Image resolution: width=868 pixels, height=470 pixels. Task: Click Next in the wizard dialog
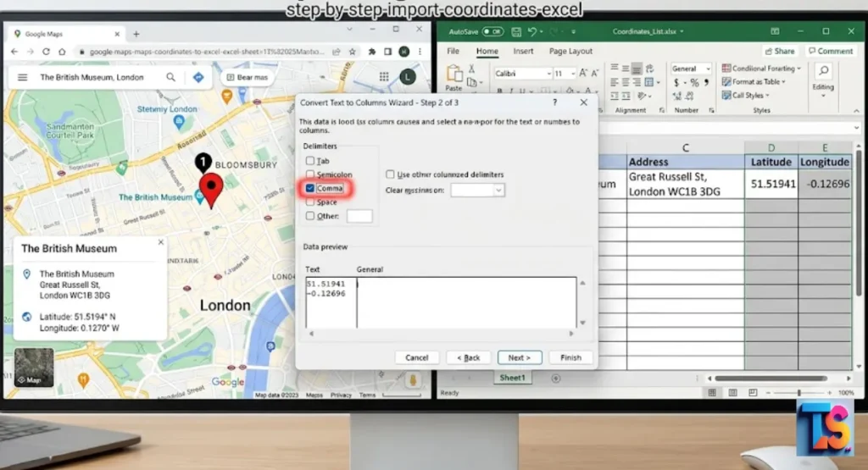pos(520,357)
